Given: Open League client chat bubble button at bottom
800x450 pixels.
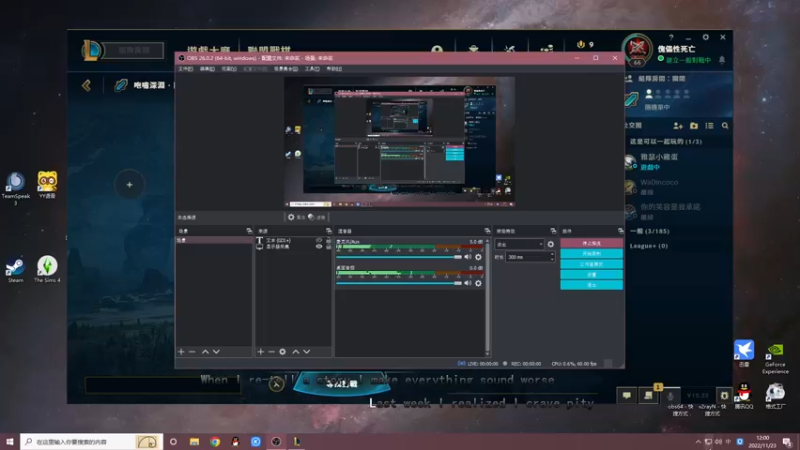Looking at the screenshot, I should coord(627,395).
